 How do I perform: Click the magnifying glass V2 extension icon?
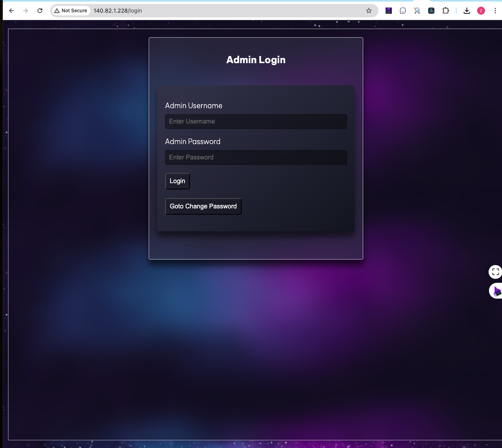(417, 11)
